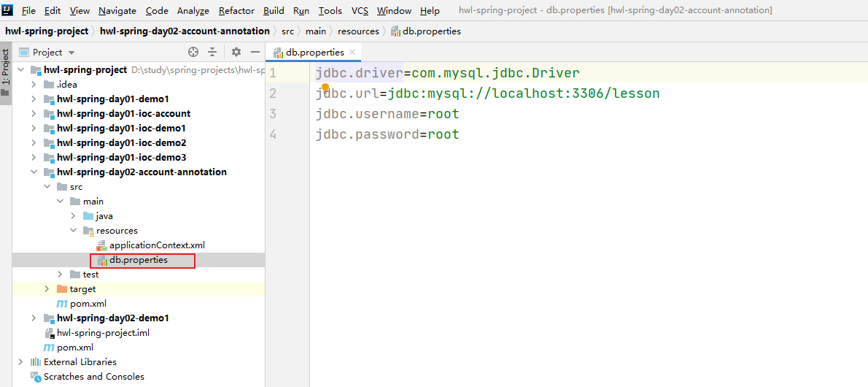Click jdbc:mysql://localhost:3306/lesson value

coord(524,93)
